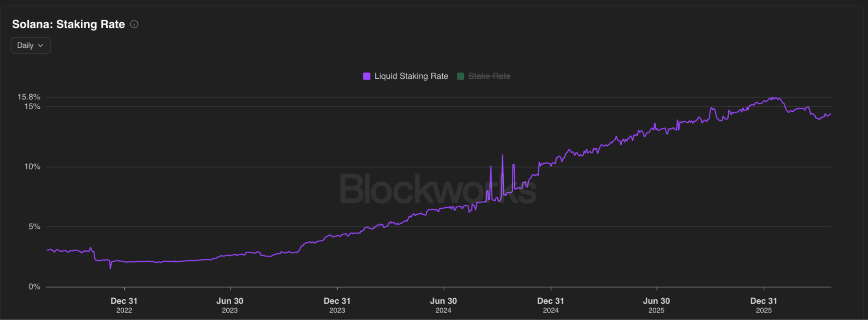Click the Dec 31 2025 date label
Image resolution: width=868 pixels, height=320 pixels.
tap(764, 305)
